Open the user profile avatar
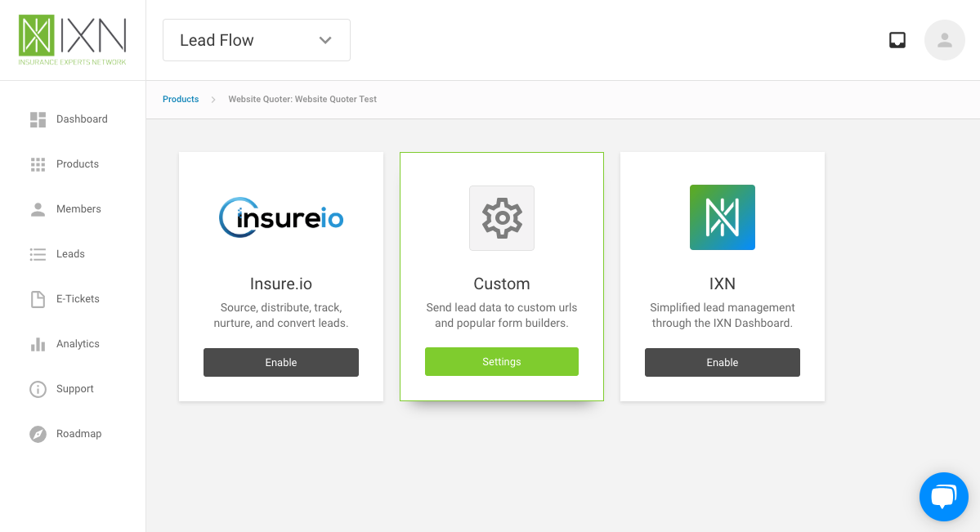Viewport: 980px width, 532px height. (x=944, y=40)
